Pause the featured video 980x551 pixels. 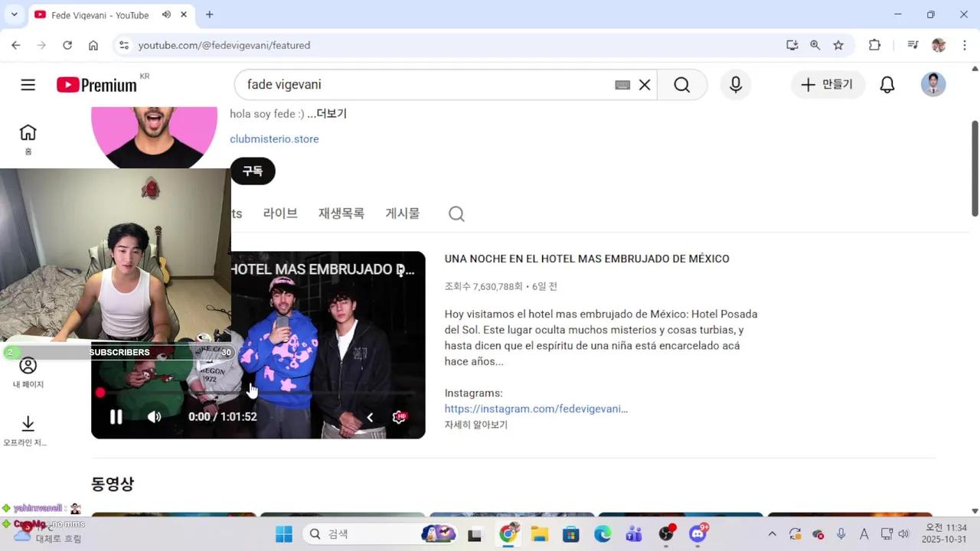116,417
